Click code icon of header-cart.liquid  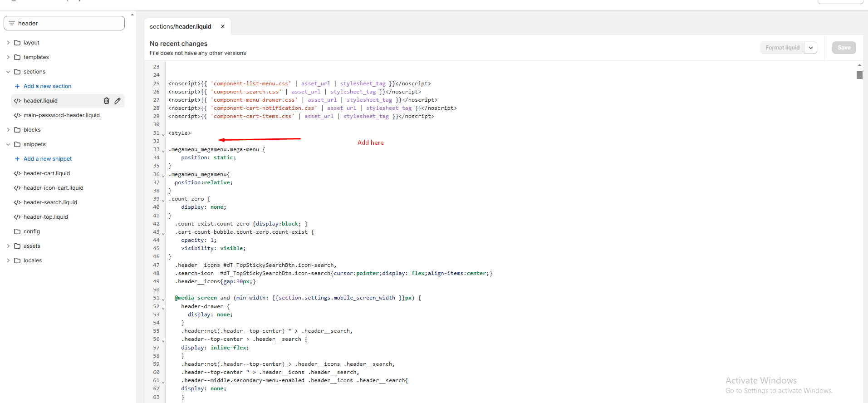click(x=17, y=173)
